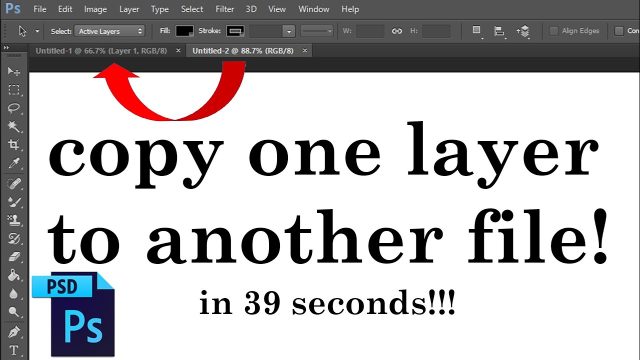Open the View menu
Image resolution: width=640 pixels, height=360 pixels.
pos(277,9)
